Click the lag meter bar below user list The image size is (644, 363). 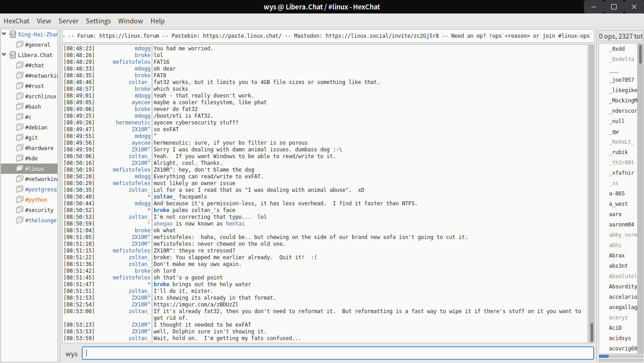[621, 357]
